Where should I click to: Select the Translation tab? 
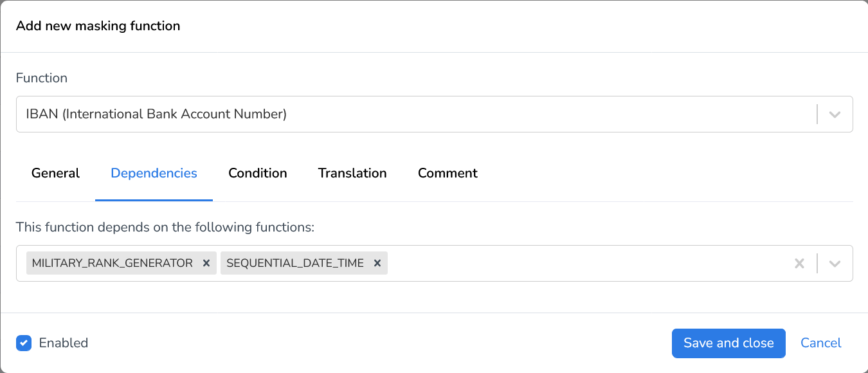352,173
